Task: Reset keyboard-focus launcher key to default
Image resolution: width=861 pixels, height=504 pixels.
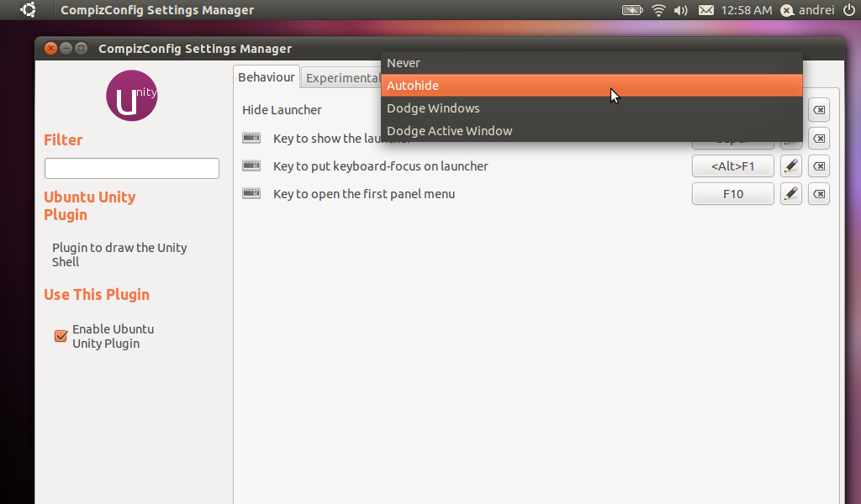Action: pos(819,166)
